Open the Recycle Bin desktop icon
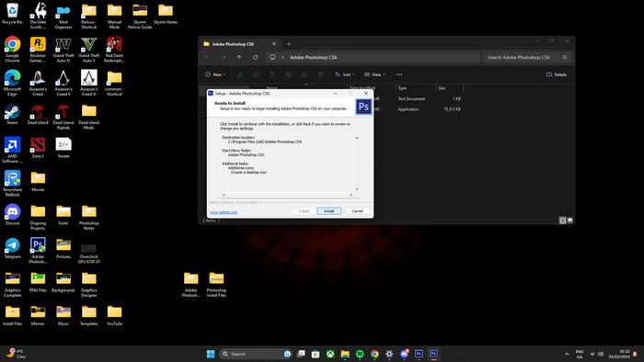 [12, 14]
